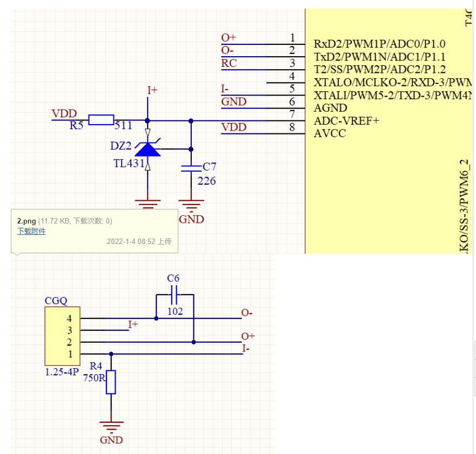Click the 2022-1-4 08:52 上传 timestamp
The image size is (476, 454).
click(139, 241)
